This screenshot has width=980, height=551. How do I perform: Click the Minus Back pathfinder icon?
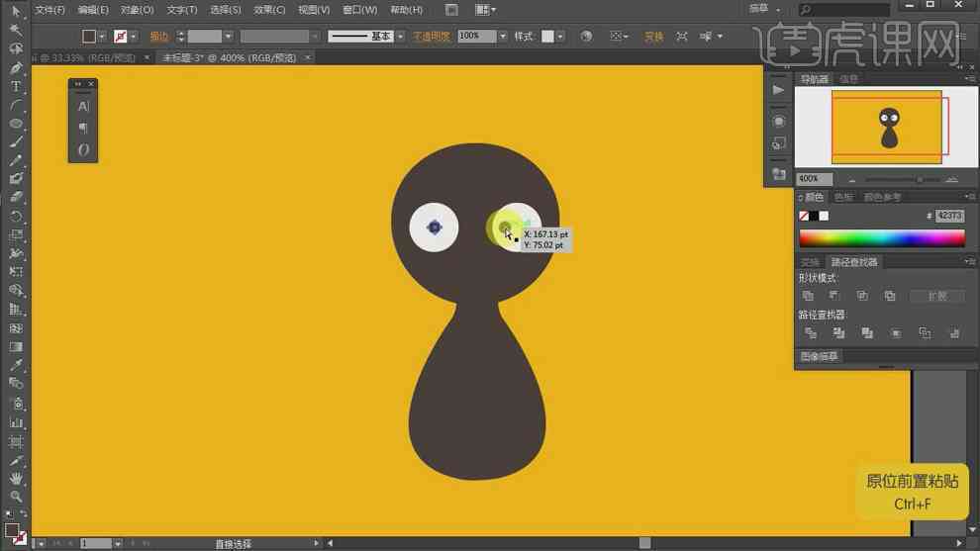953,333
